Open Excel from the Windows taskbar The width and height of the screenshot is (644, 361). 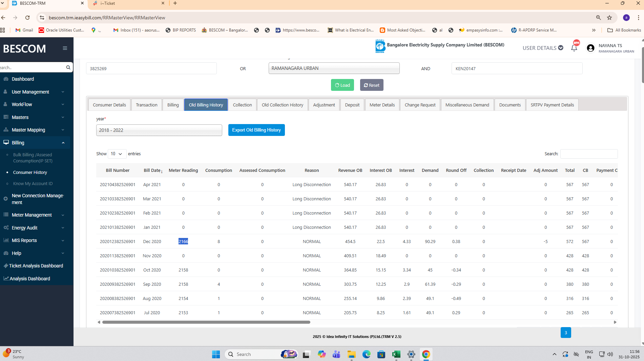pyautogui.click(x=396, y=354)
